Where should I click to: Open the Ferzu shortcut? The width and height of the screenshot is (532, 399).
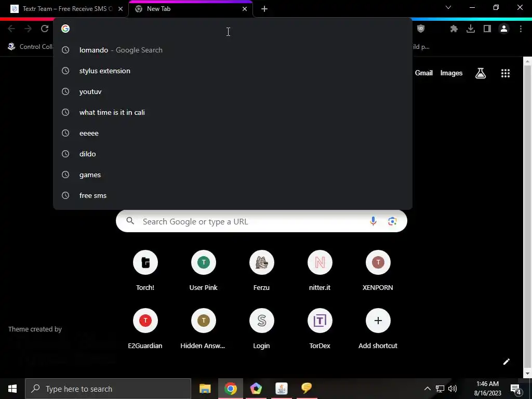pyautogui.click(x=262, y=270)
